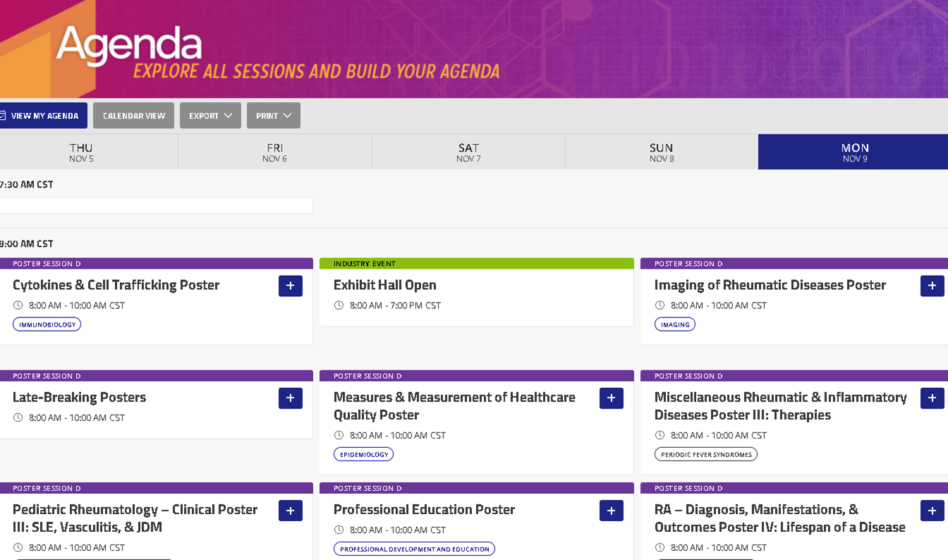This screenshot has width=948, height=560.
Task: Add Professional Education Poster to agenda
Action: 611,510
